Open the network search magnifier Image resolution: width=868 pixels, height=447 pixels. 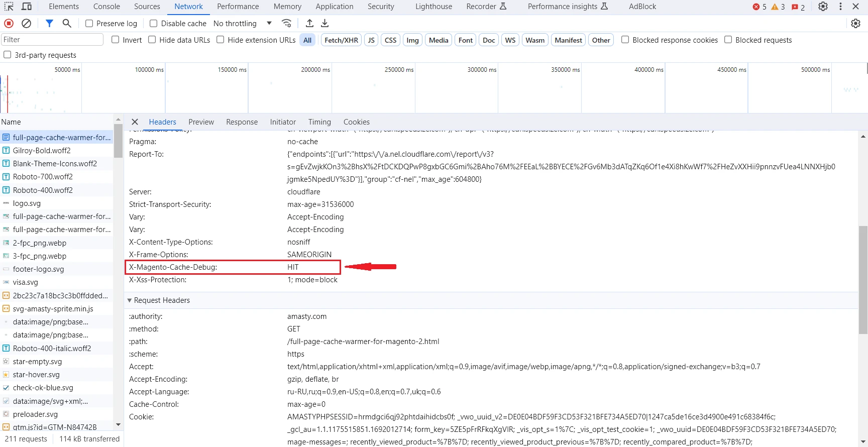pos(67,23)
